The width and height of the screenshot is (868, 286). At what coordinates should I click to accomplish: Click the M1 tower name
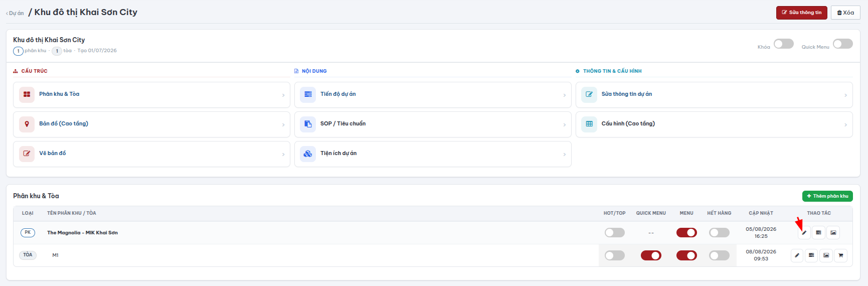55,255
